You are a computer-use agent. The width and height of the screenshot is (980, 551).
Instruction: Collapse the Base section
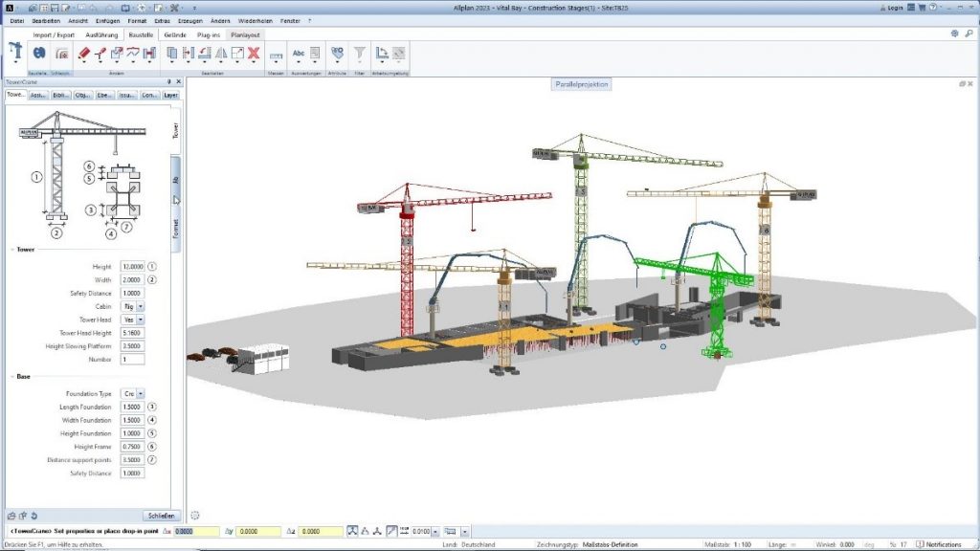[x=11, y=375]
